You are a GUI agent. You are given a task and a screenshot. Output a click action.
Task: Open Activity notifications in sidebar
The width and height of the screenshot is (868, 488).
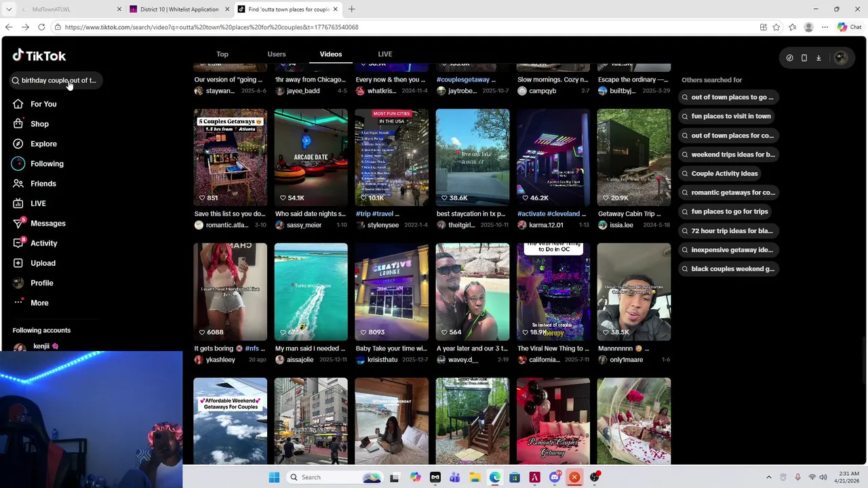(35, 243)
